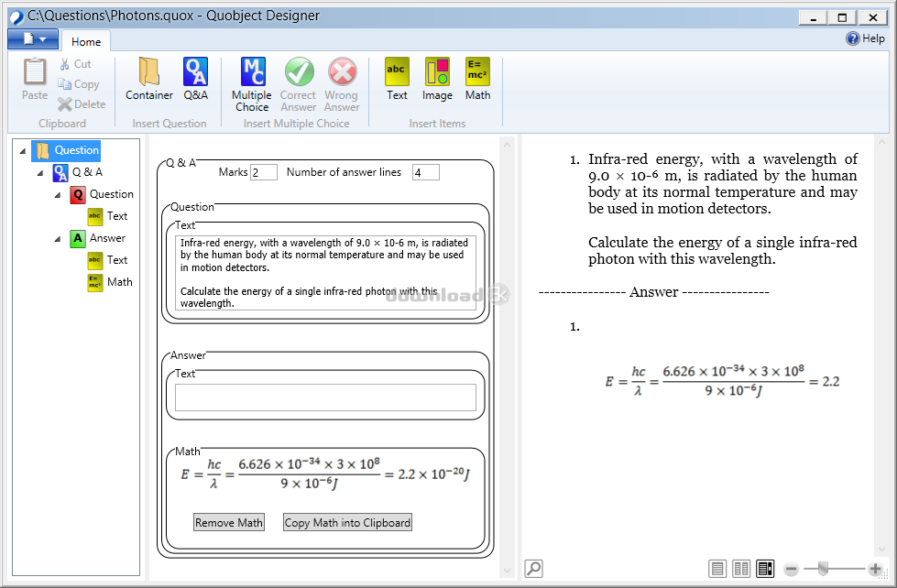Select the Home ribbon tab
The height and width of the screenshot is (588, 897).
click(x=86, y=42)
